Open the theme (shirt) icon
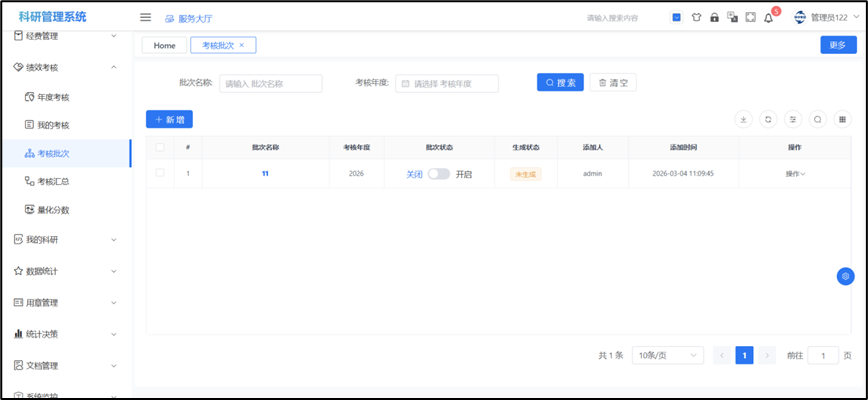The height and width of the screenshot is (400, 868). (x=696, y=18)
